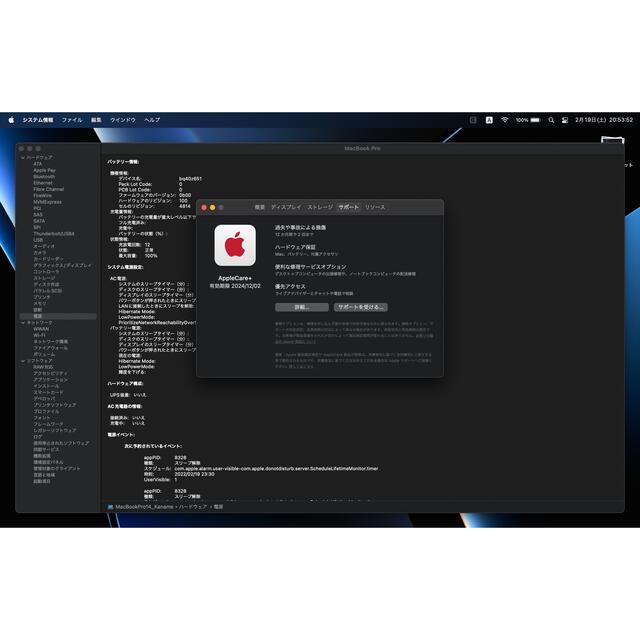640x640 pixels.
Task: Select NVMExpress in the sidebar
Action: pos(47,202)
